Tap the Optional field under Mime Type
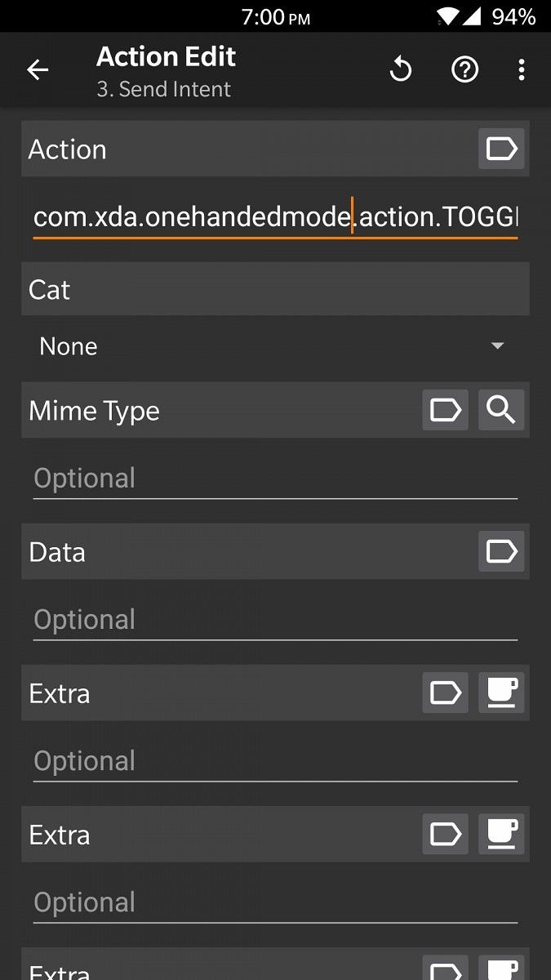 pyautogui.click(x=275, y=478)
